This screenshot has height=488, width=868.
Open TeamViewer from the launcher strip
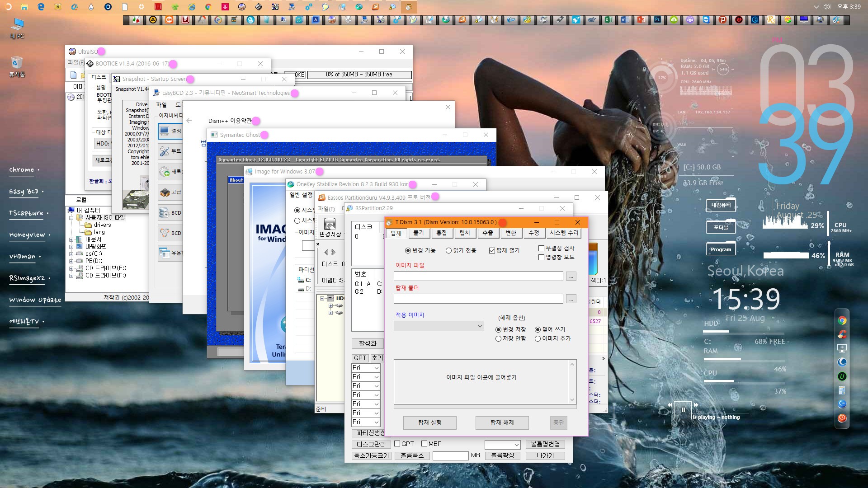[706, 19]
